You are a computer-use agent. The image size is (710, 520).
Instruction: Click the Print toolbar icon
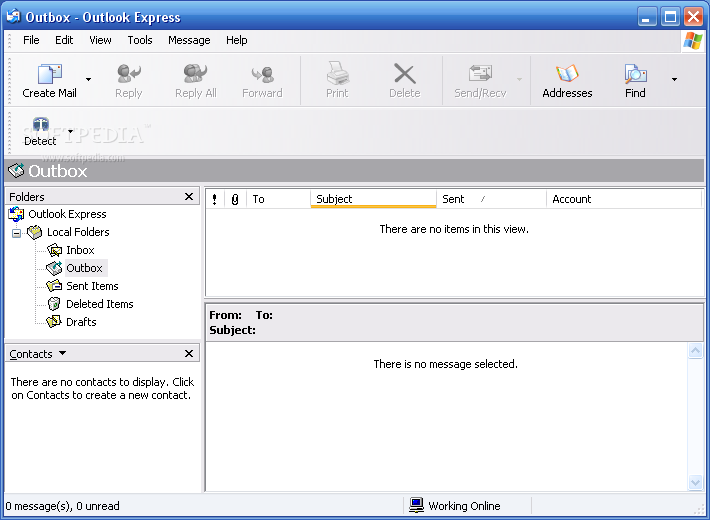[337, 73]
